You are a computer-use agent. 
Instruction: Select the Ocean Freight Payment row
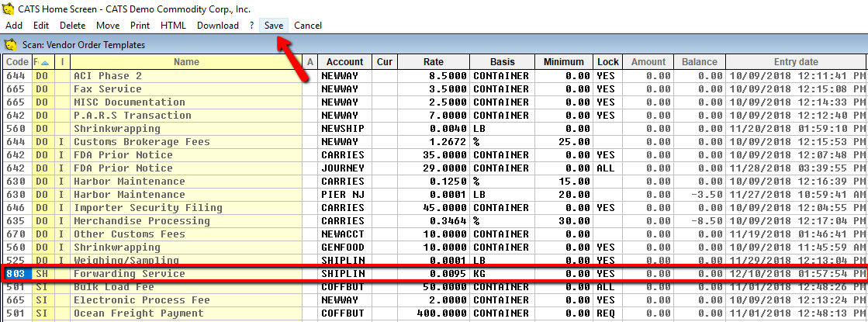tap(434, 313)
